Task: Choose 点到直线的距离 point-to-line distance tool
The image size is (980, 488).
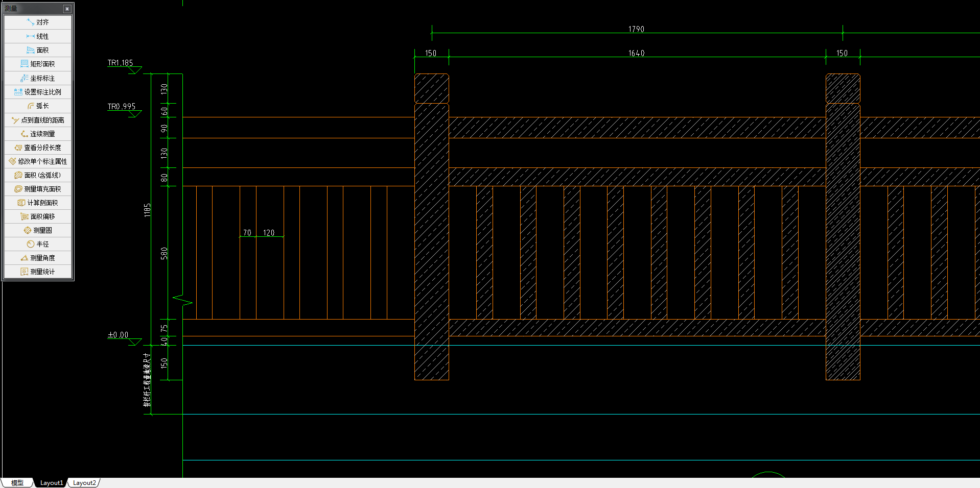Action: click(37, 120)
